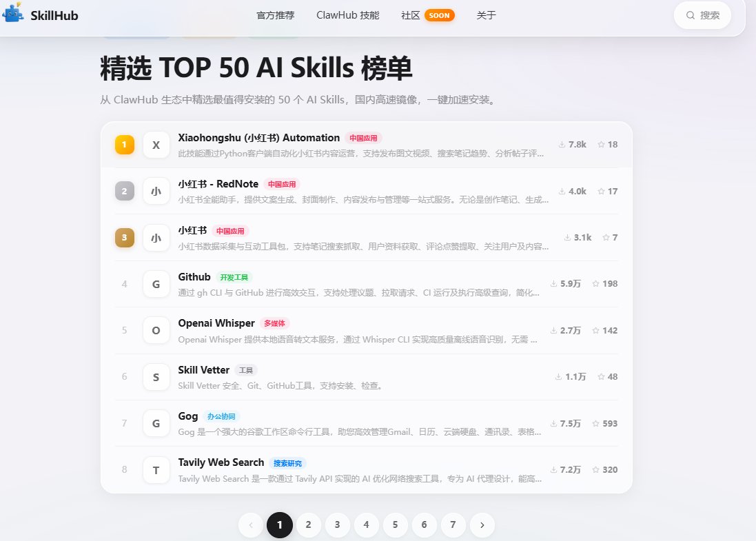Click the gold rank 1 badge

(x=125, y=145)
